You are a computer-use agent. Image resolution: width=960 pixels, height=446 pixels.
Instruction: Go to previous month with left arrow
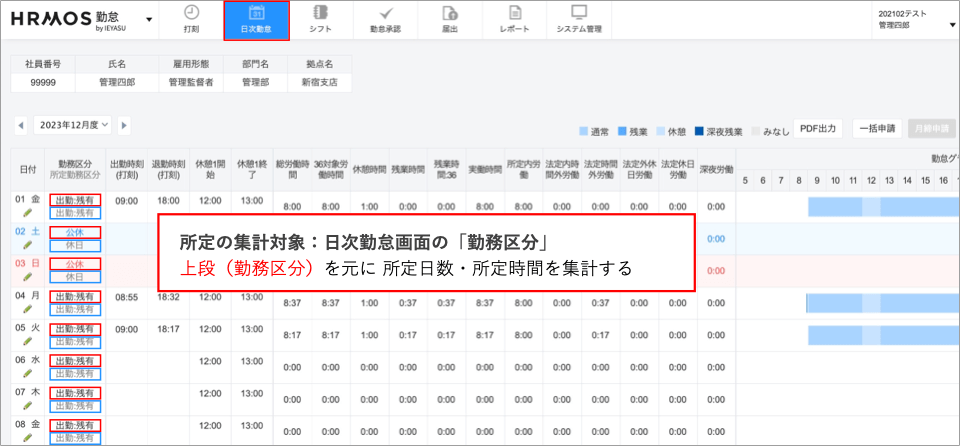[x=19, y=126]
